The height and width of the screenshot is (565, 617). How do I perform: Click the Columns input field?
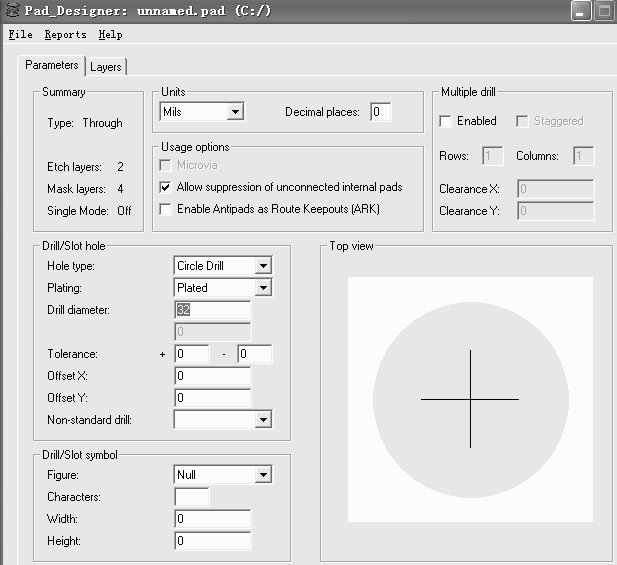(584, 156)
